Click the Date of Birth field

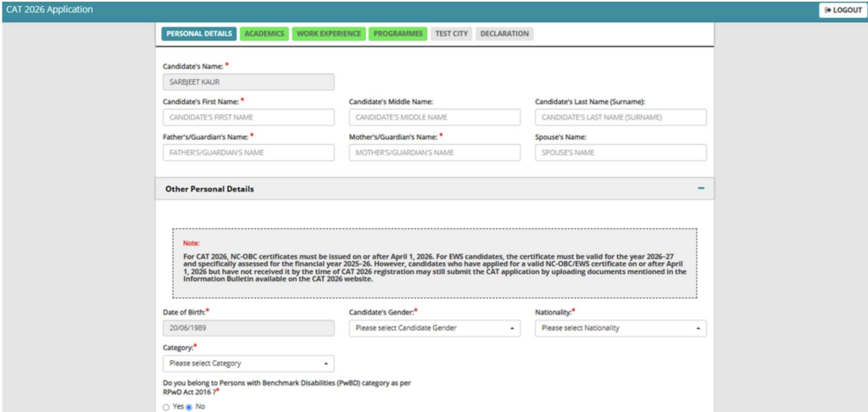coord(248,328)
